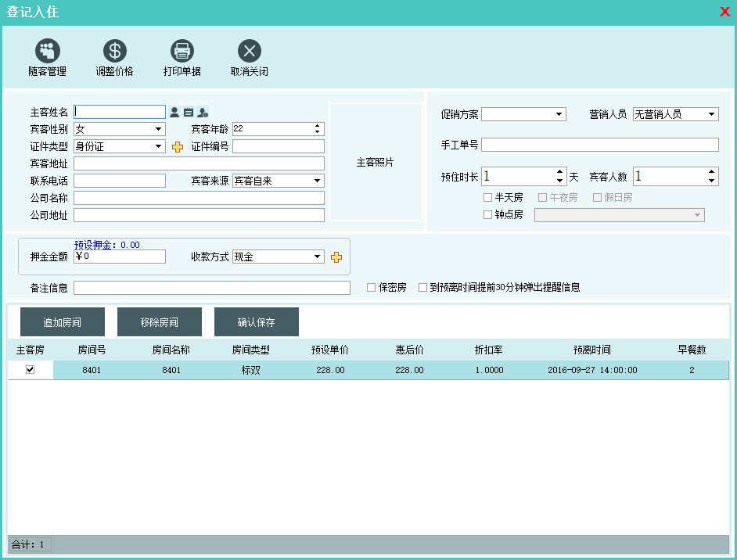Click the 取消关闭 cancel icon

tap(250, 52)
